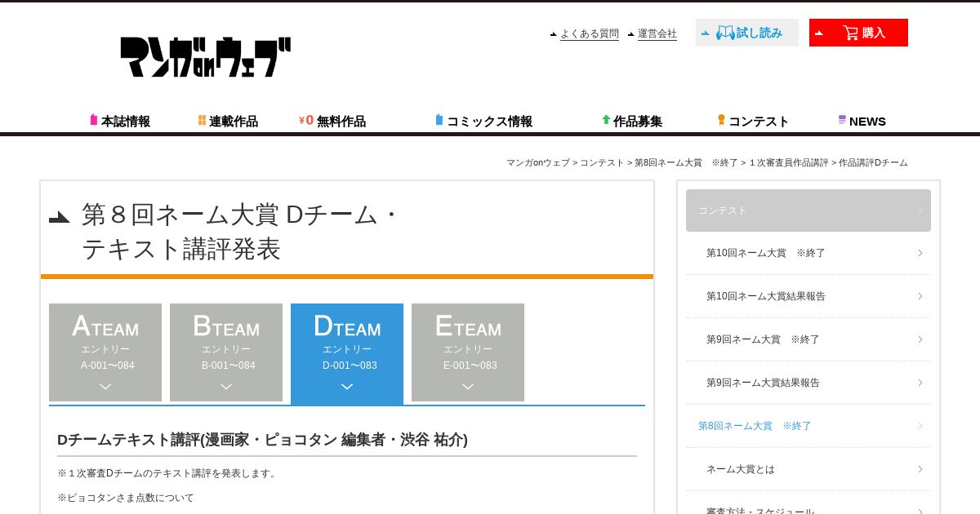This screenshot has height=514, width=980.
Task: Click the chevron beside 第10回ネーム大賞 ※終了
Action: click(x=920, y=253)
